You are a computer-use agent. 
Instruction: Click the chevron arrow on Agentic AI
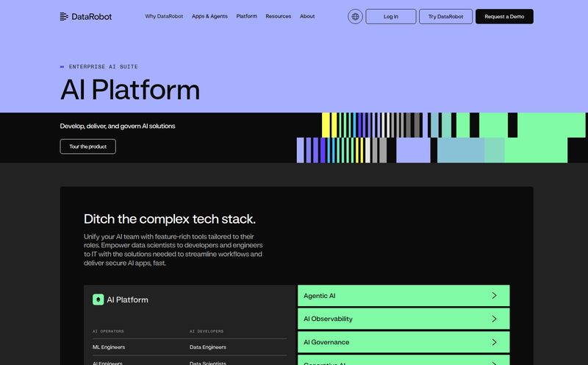point(494,296)
